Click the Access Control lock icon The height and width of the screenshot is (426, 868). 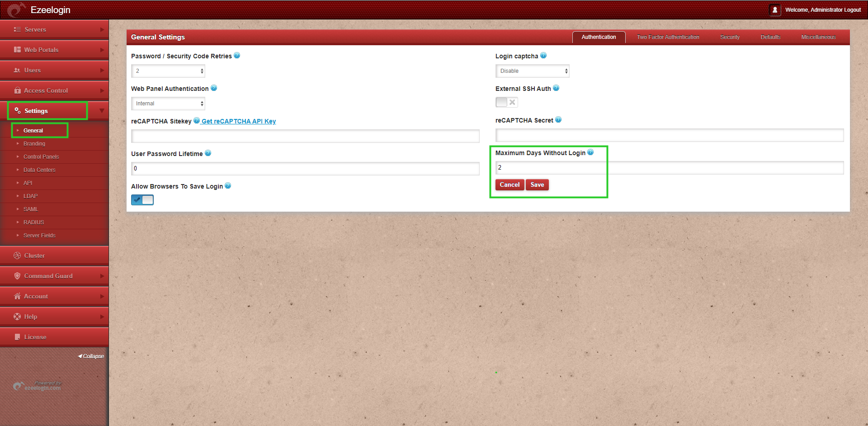pos(17,90)
